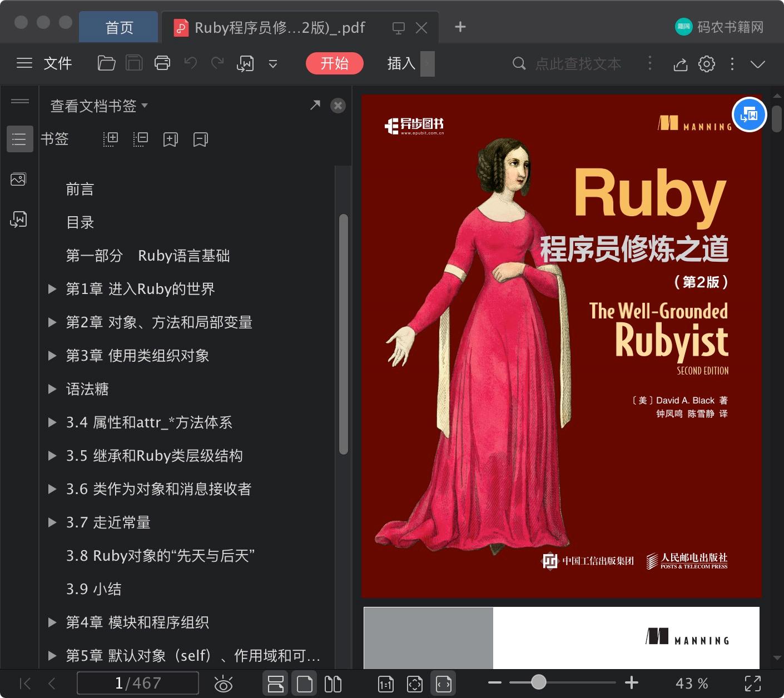The image size is (784, 698).
Task: Open the 3.9 小结 bookmark
Action: tap(94, 589)
